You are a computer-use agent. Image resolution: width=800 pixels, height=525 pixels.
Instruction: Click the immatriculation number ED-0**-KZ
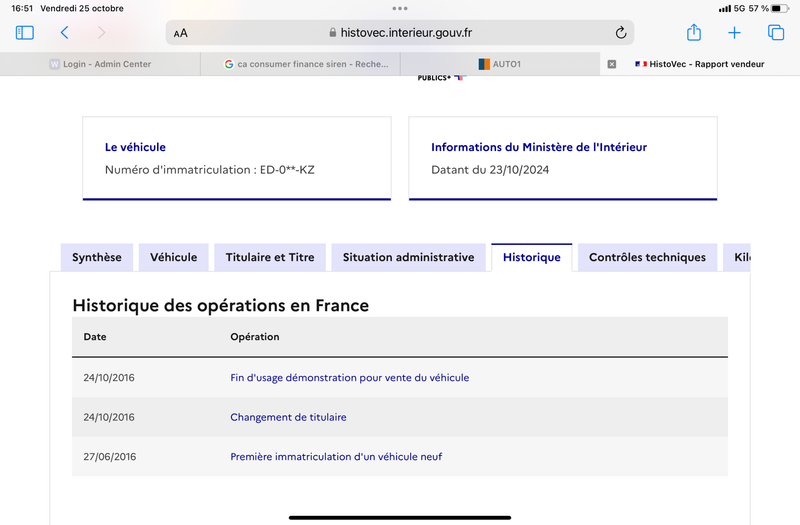tap(287, 170)
